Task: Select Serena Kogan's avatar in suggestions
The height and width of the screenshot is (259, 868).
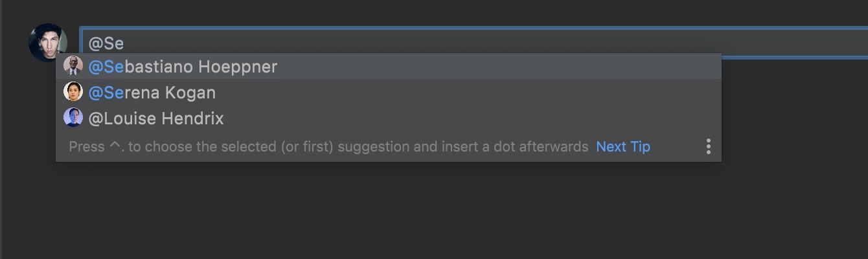Action: coord(73,92)
